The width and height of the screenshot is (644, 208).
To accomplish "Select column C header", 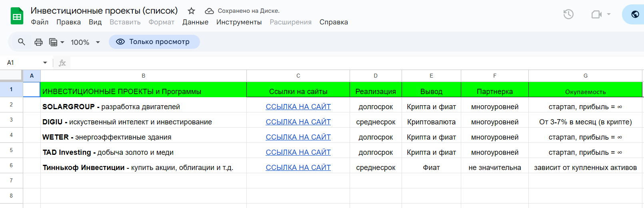I will 298,76.
